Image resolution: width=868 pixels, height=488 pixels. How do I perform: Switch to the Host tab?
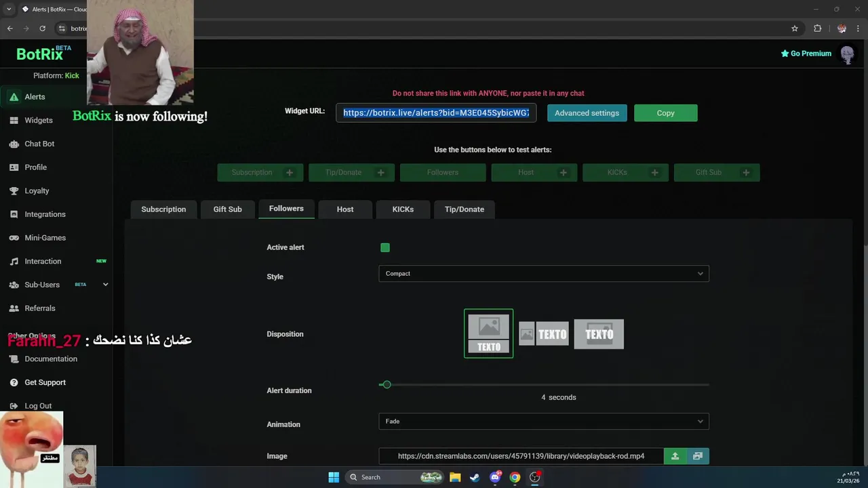(x=345, y=209)
